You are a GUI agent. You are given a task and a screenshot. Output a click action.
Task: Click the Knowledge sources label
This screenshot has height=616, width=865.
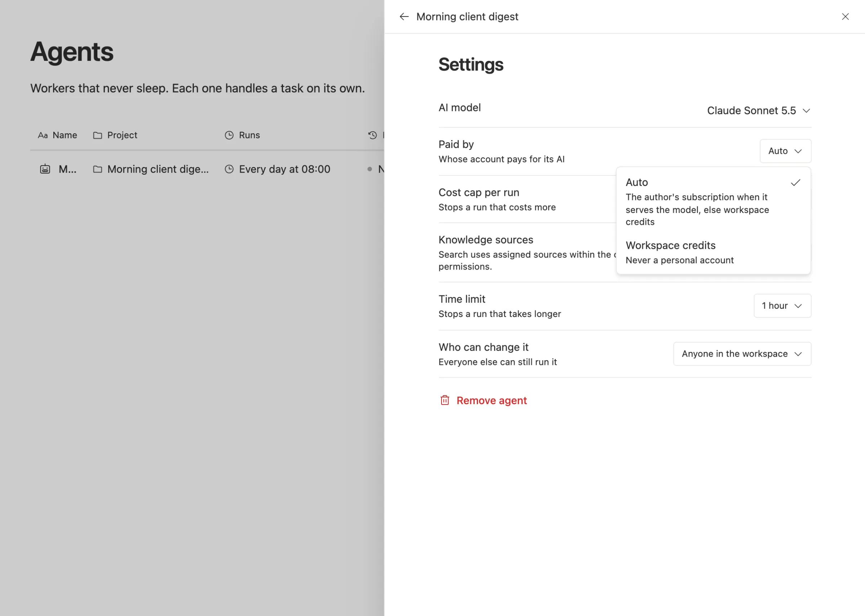click(485, 240)
